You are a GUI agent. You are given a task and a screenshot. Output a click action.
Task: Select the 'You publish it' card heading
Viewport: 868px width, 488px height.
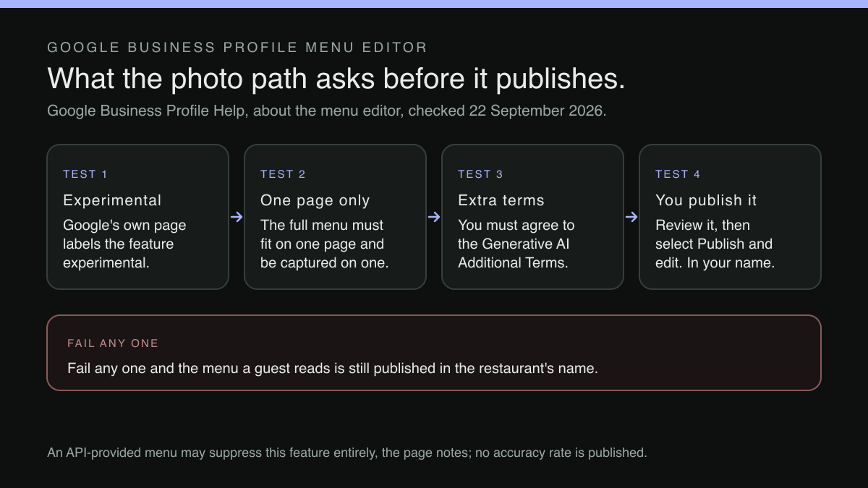point(706,200)
